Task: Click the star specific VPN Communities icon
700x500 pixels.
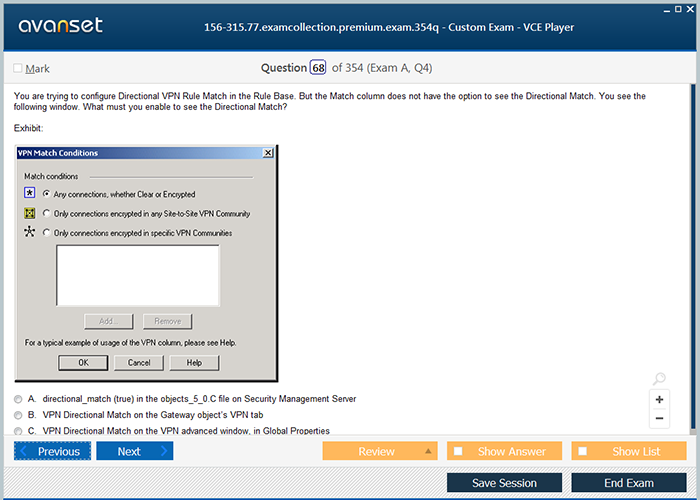Action: coord(29,232)
